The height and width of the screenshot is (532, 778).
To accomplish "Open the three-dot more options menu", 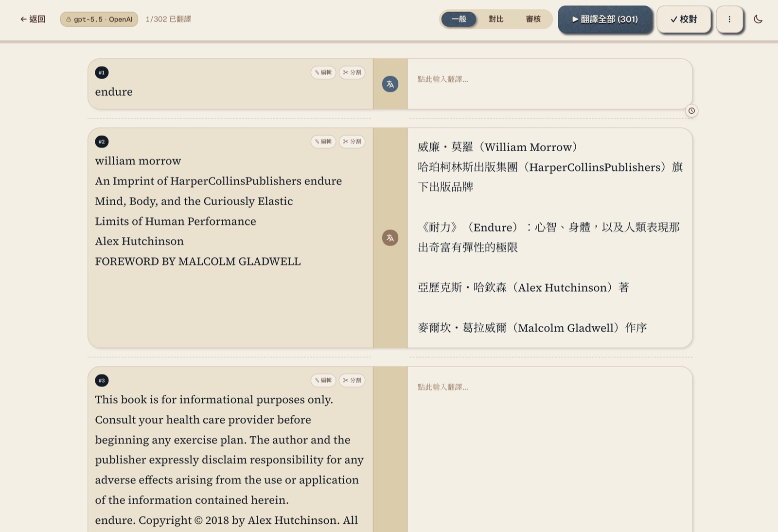I will coord(729,19).
